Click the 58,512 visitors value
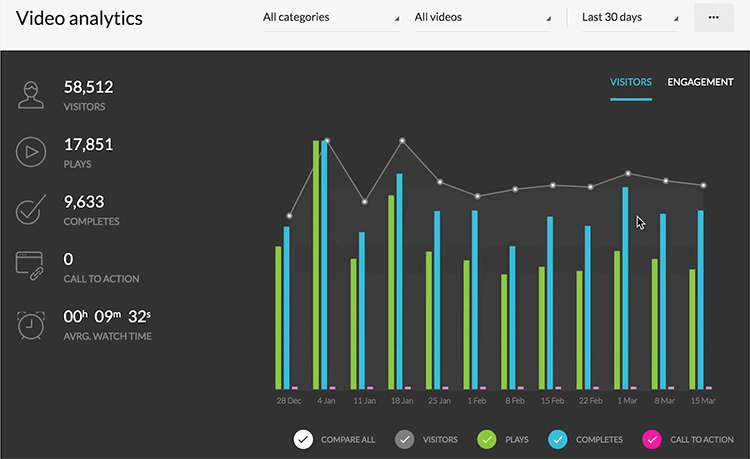The height and width of the screenshot is (459, 750). tap(88, 87)
